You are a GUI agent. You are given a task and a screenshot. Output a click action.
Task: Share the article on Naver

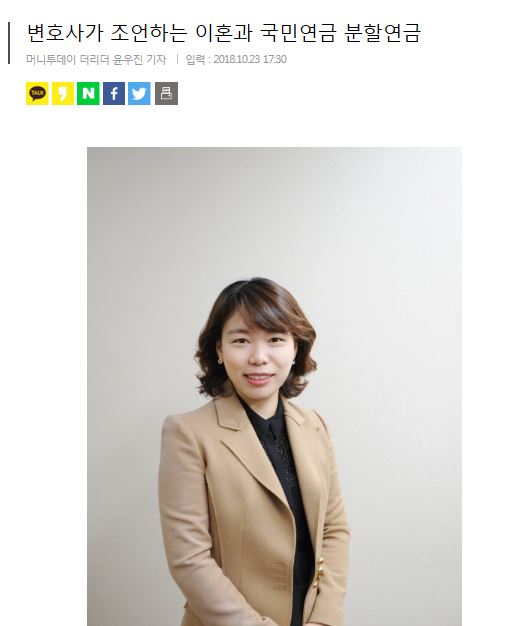88,93
